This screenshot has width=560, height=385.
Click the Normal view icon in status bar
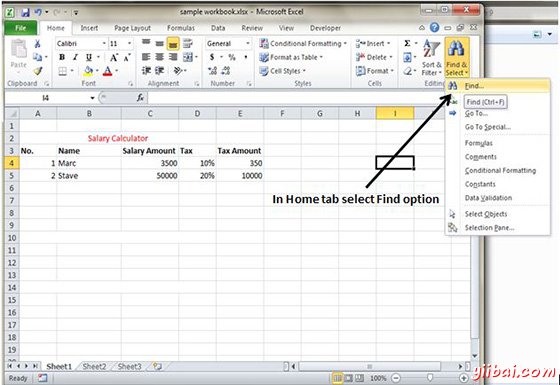click(337, 378)
